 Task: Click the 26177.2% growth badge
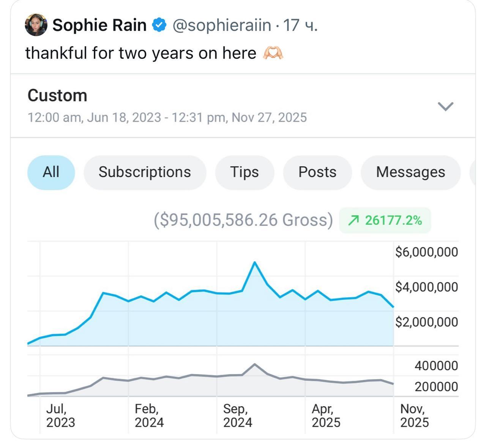tap(385, 220)
